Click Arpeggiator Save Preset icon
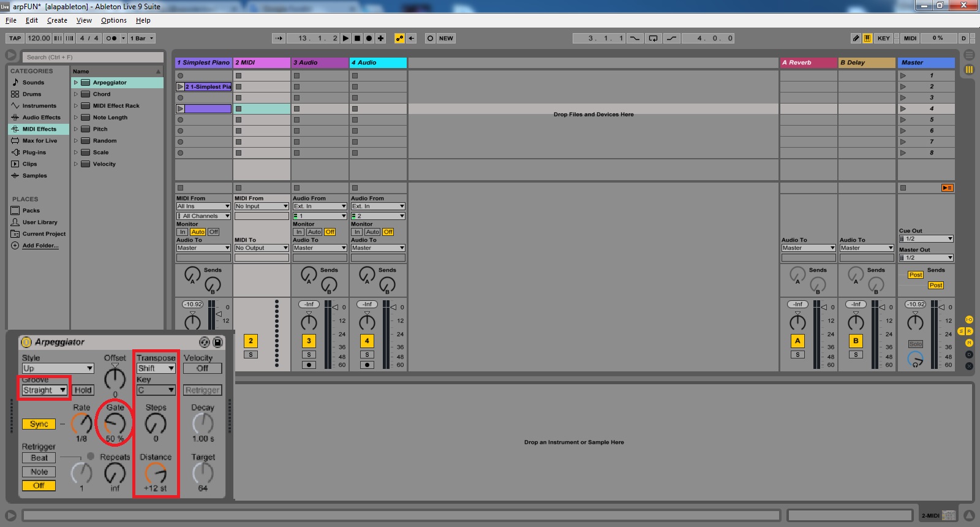980x527 pixels. click(217, 342)
